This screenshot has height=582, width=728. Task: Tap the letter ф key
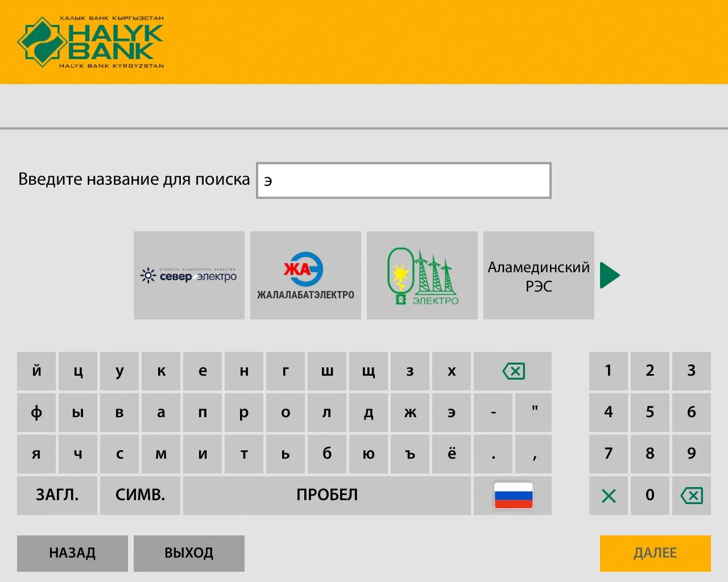[x=36, y=413]
